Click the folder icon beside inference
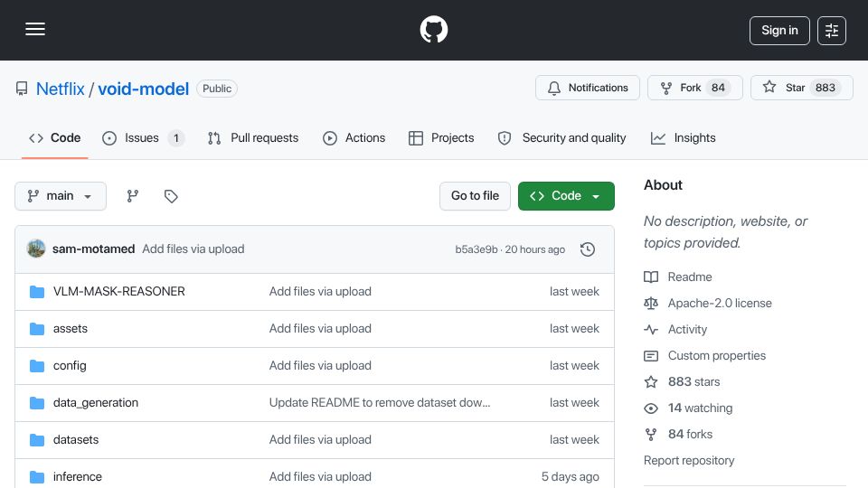Image resolution: width=868 pixels, height=488 pixels. coord(37,477)
